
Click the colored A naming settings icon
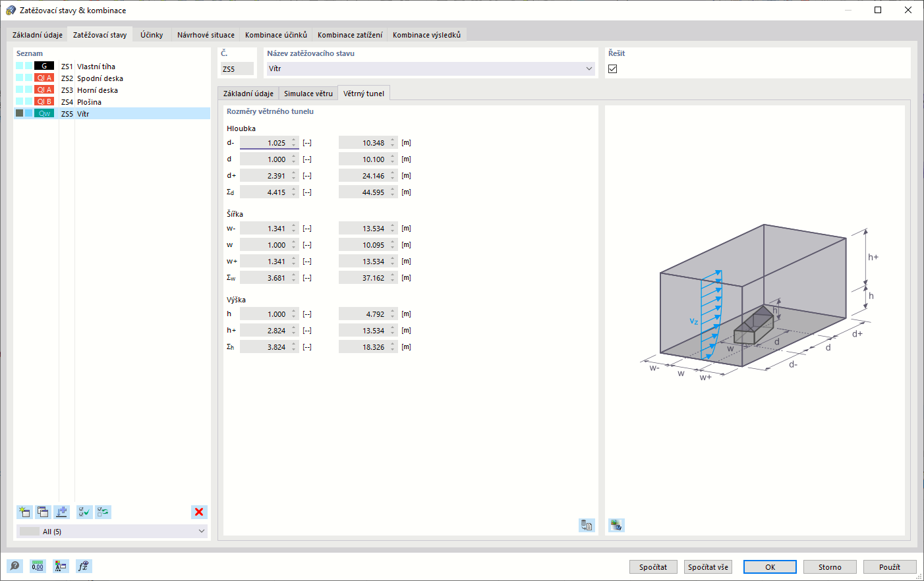pos(61,566)
